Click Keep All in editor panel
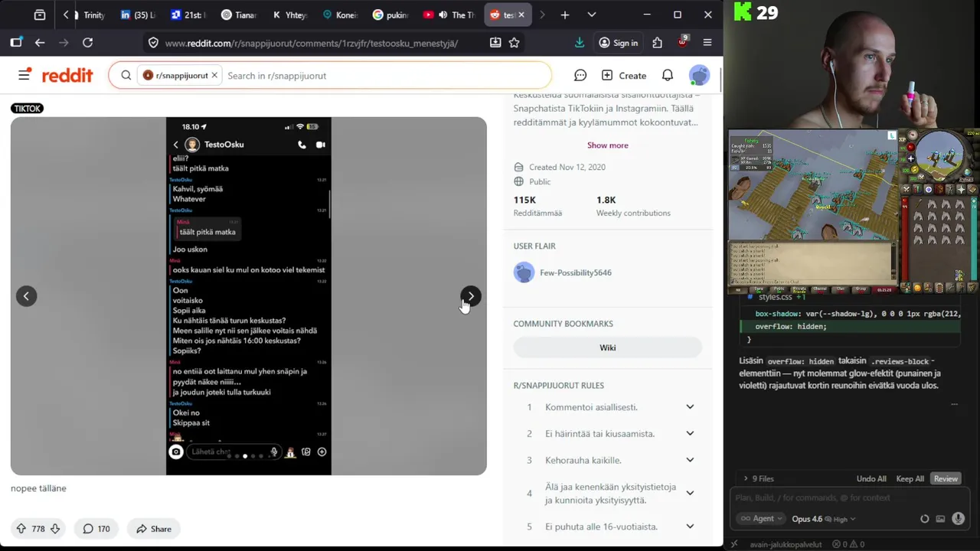 point(910,479)
